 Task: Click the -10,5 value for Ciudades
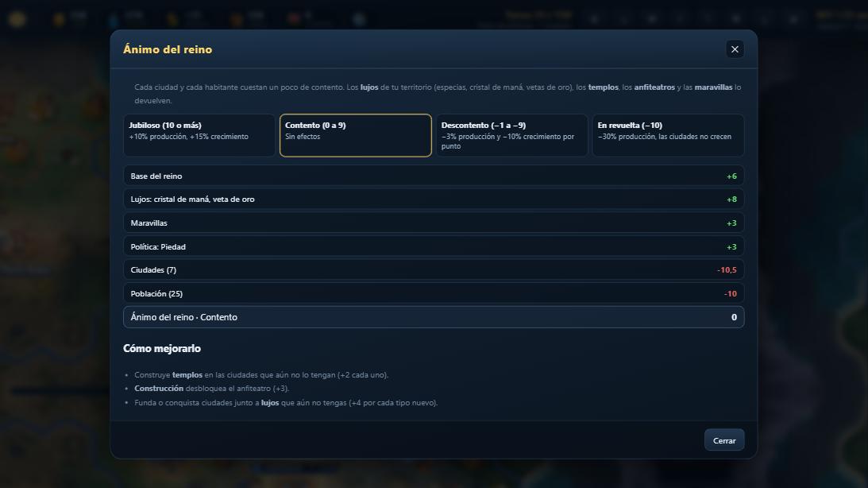pyautogui.click(x=727, y=270)
